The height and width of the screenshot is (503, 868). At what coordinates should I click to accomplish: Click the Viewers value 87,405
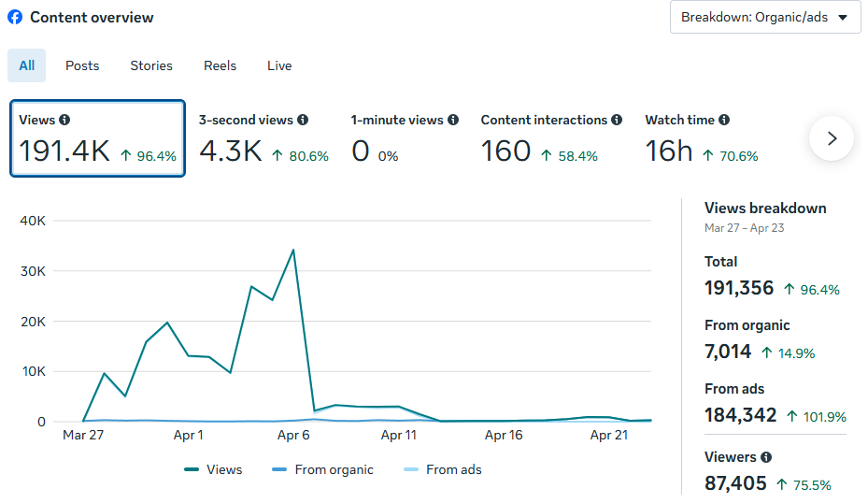(x=735, y=483)
